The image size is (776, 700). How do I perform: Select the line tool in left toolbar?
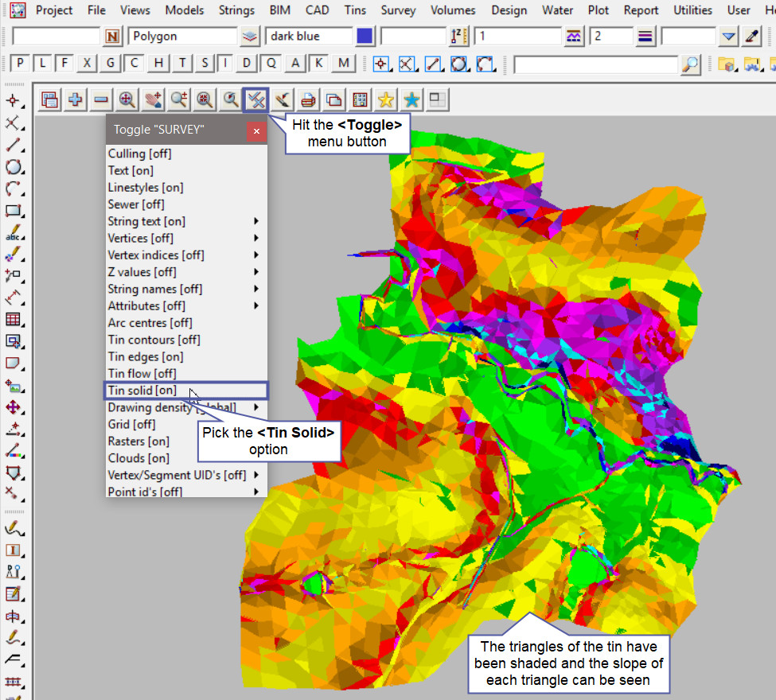14,145
